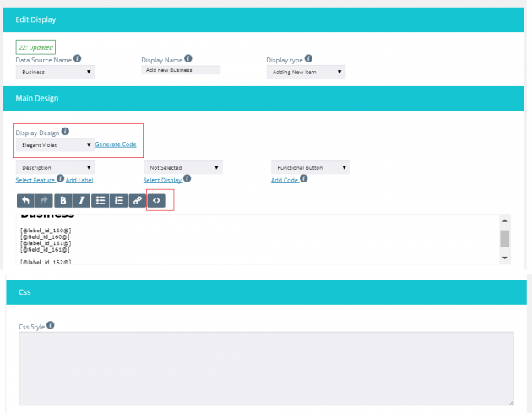
Task: Click info icon beside Display type
Action: point(308,58)
